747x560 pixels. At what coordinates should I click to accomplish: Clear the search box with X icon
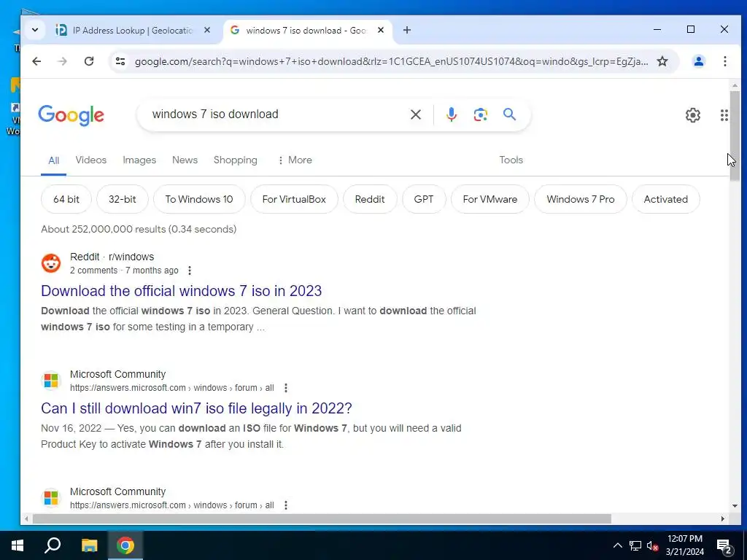coord(415,114)
